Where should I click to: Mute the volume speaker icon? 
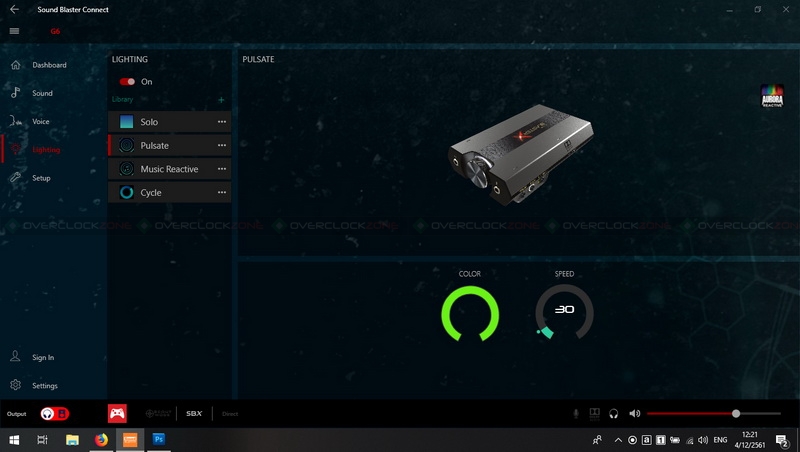click(634, 414)
